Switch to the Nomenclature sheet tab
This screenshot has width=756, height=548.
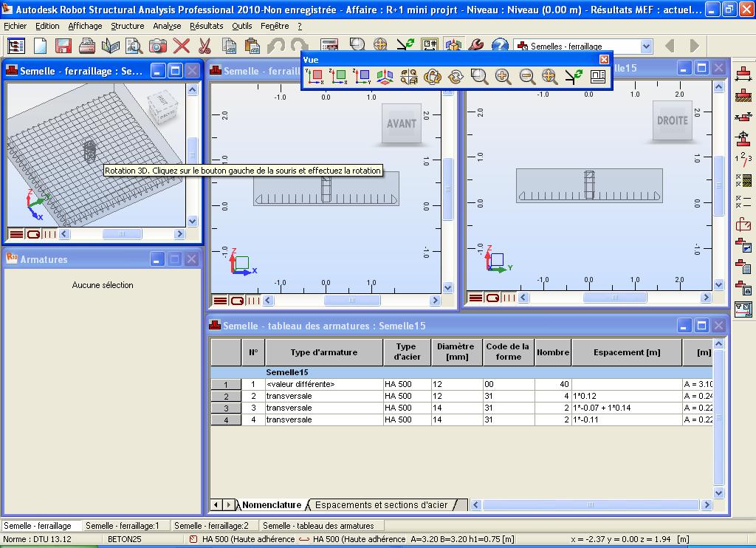click(x=272, y=505)
